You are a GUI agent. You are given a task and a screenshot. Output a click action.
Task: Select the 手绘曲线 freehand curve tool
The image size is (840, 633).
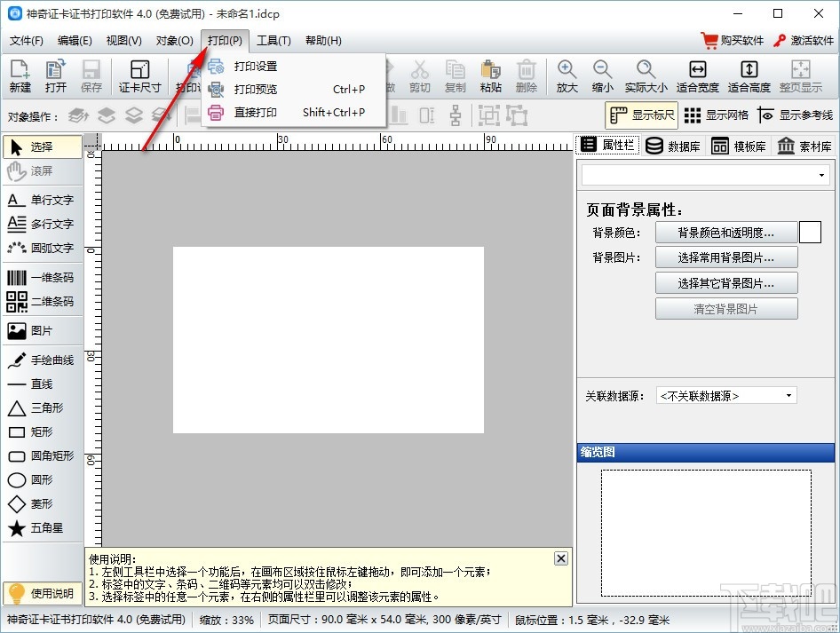(43, 360)
